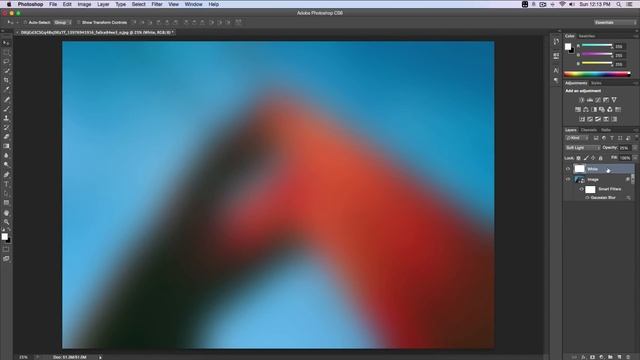Click the Smart Filters mask thumbnail
640x360 pixels.
pos(590,189)
